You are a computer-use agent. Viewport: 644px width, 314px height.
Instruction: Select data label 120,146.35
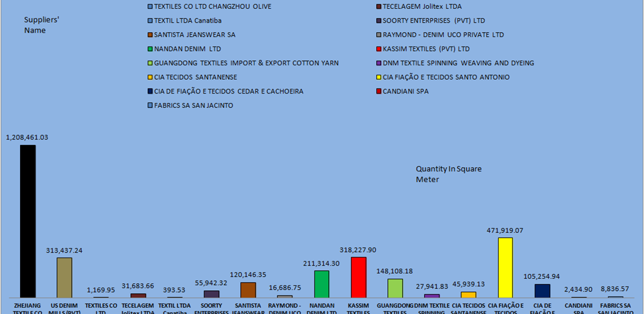click(x=248, y=274)
